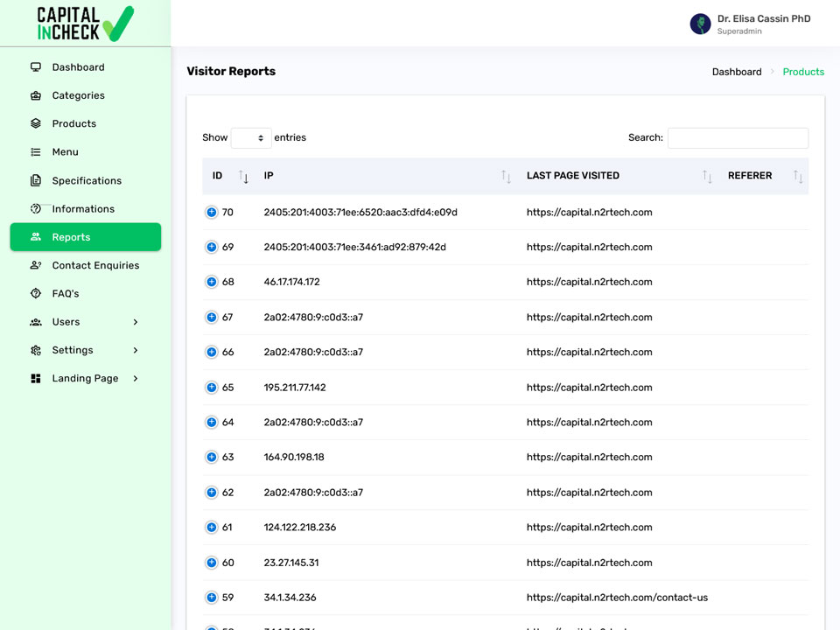Click the Visitor Reports heading
The height and width of the screenshot is (630, 840).
coord(231,71)
